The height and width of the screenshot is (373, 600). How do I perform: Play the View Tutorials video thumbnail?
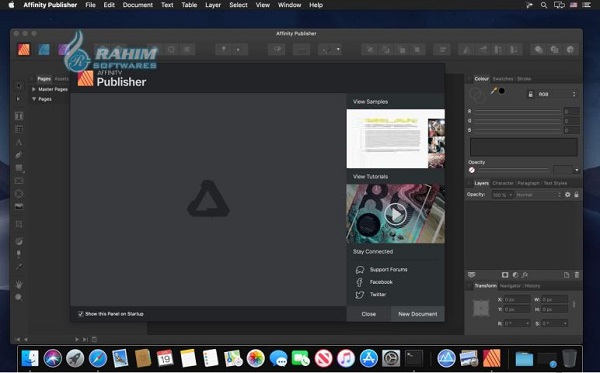(x=396, y=213)
